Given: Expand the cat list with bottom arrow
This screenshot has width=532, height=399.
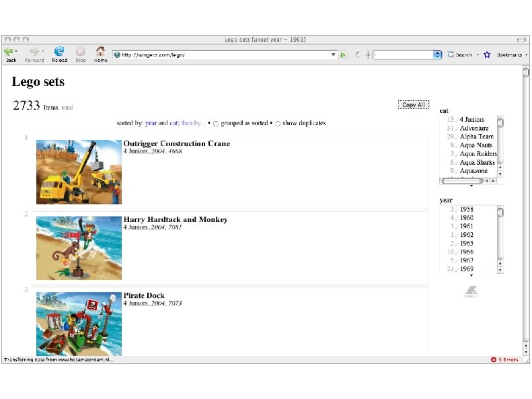Looking at the screenshot, I should pyautogui.click(x=471, y=186).
